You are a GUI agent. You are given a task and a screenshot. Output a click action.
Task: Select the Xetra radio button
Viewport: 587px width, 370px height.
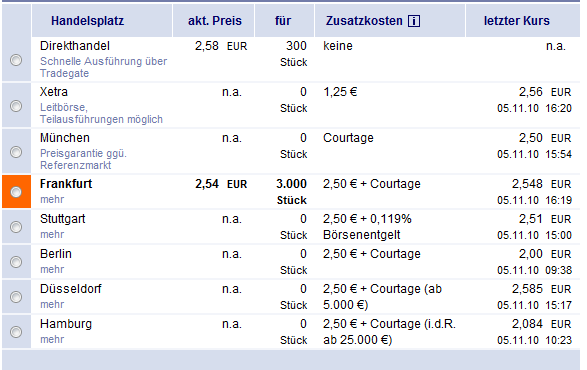[16, 106]
